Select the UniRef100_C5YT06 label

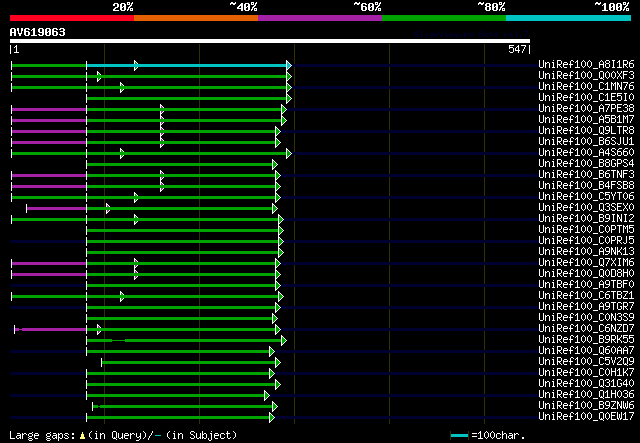tap(587, 197)
